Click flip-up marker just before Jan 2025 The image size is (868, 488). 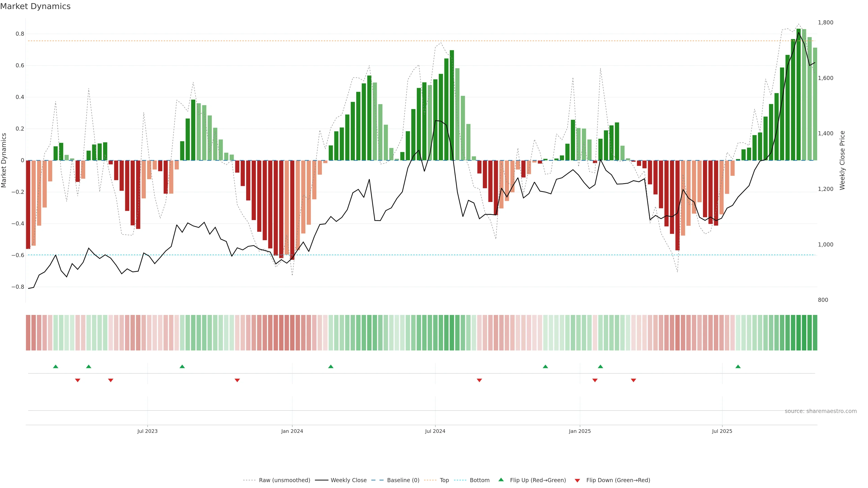(x=545, y=366)
